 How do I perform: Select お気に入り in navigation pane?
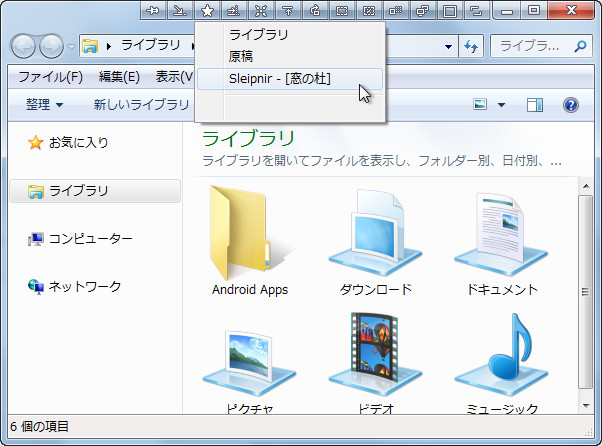68,142
